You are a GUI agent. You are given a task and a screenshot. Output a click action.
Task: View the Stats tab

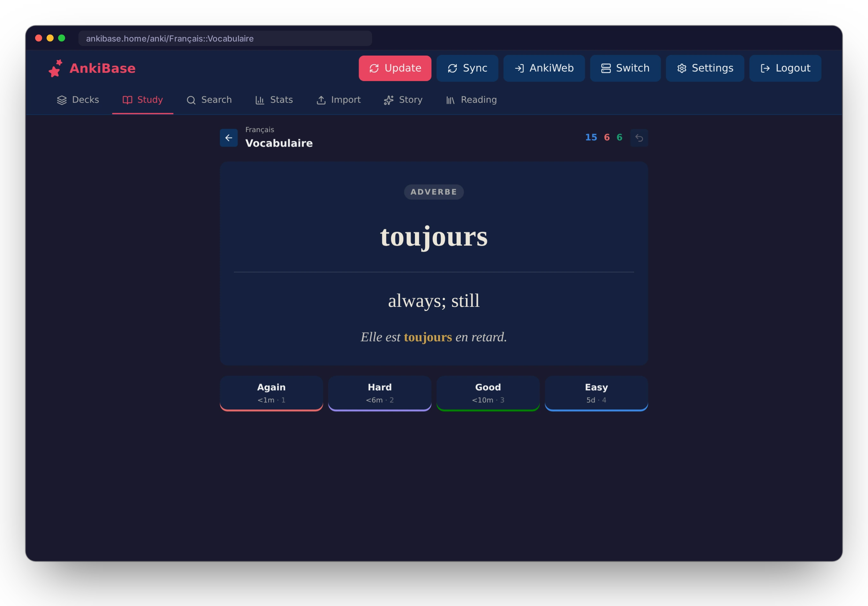coord(274,100)
